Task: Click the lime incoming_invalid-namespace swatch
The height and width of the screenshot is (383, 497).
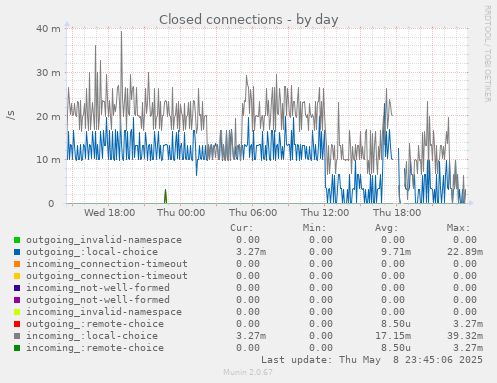Action: [17, 312]
